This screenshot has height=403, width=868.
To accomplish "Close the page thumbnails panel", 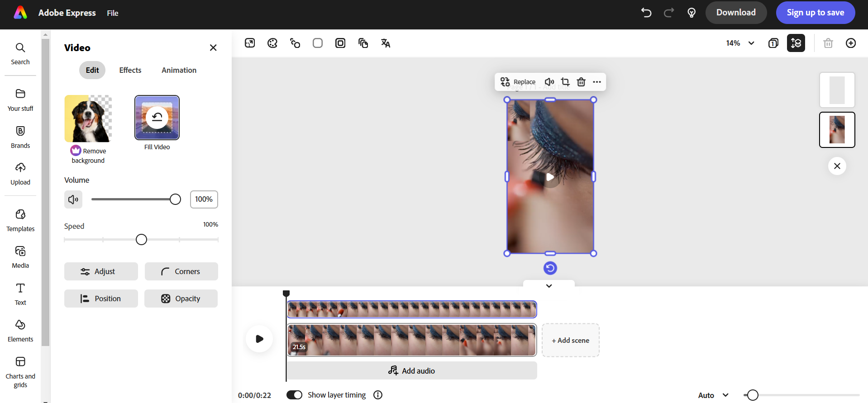I will point(837,166).
